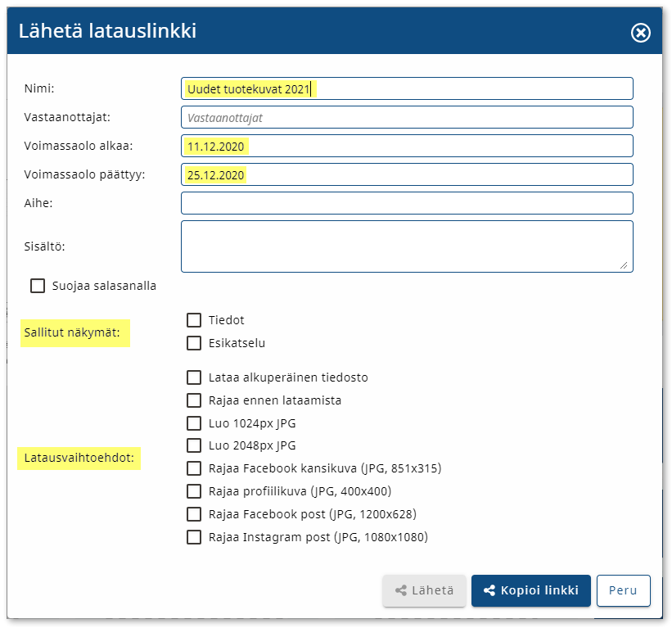
Task: Check the Tiedot view option
Action: pos(194,320)
